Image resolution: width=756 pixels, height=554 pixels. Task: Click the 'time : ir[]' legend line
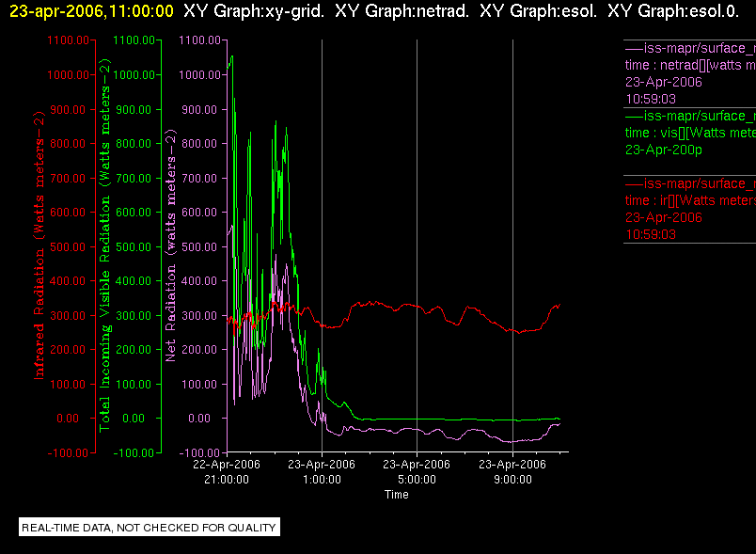(x=690, y=200)
